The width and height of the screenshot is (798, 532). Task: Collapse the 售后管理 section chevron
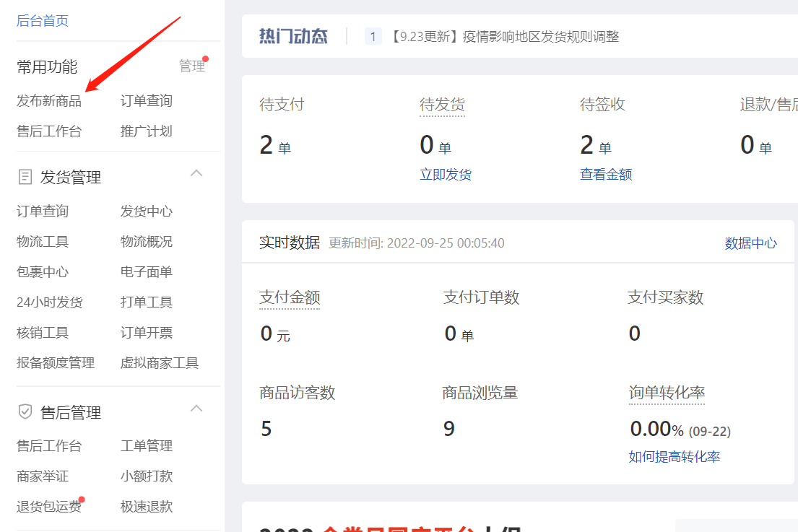coord(196,409)
